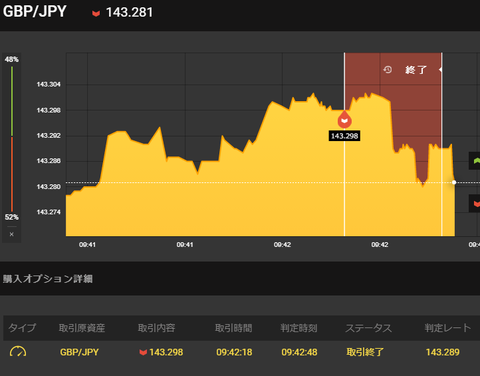Click the 143.292 price axis label

point(49,136)
